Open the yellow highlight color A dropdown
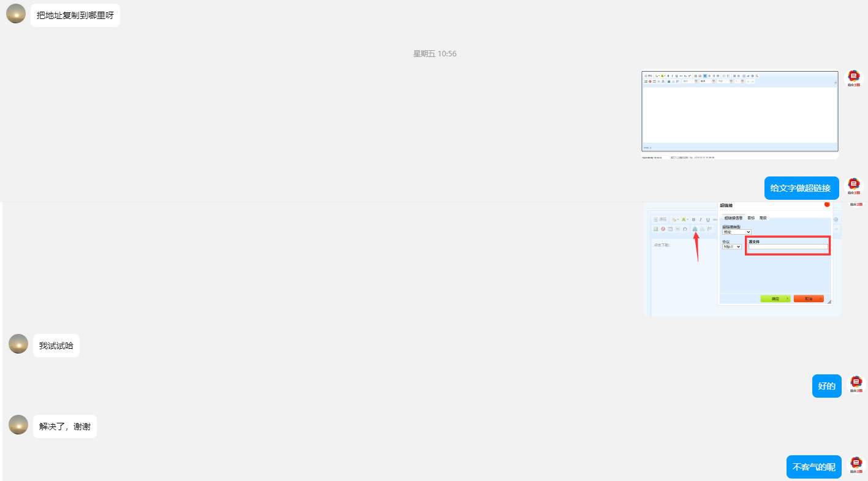The height and width of the screenshot is (481, 868). [x=685, y=219]
